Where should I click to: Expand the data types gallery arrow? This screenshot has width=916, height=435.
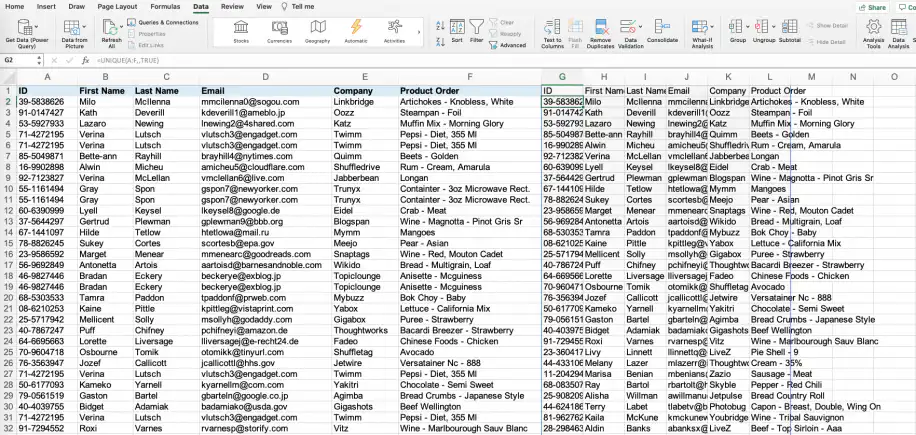pos(419,32)
